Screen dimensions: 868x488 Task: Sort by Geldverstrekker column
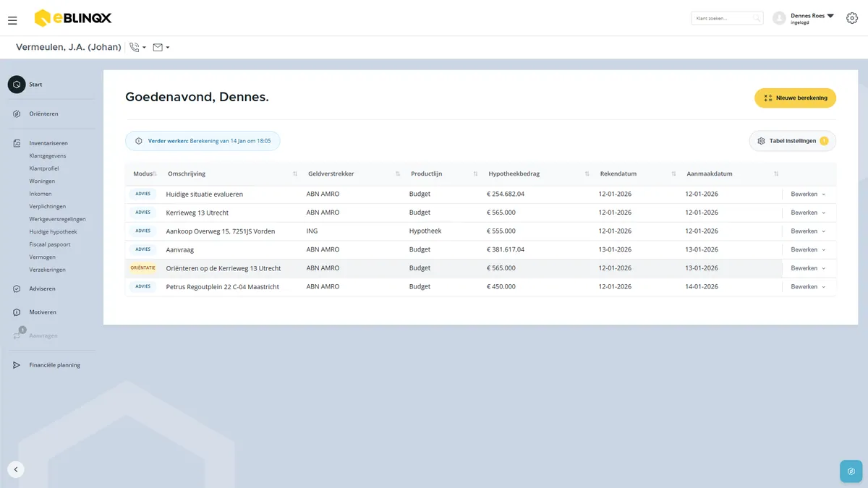pos(398,174)
